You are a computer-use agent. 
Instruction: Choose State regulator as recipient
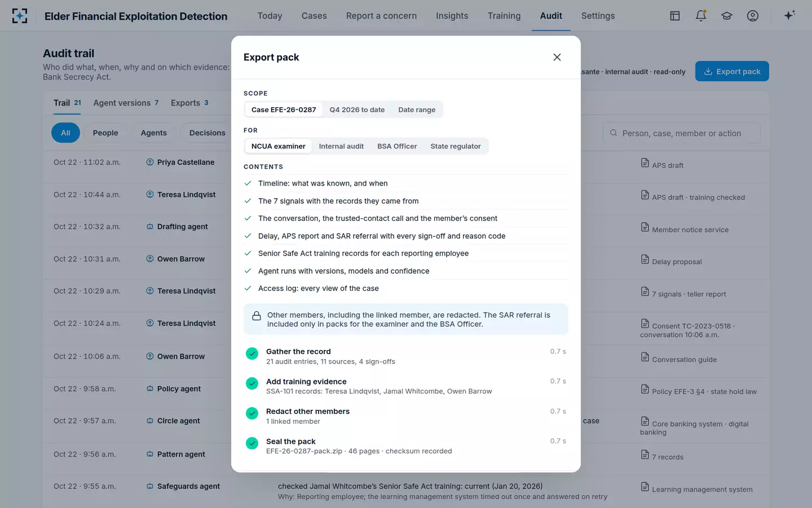click(x=456, y=146)
